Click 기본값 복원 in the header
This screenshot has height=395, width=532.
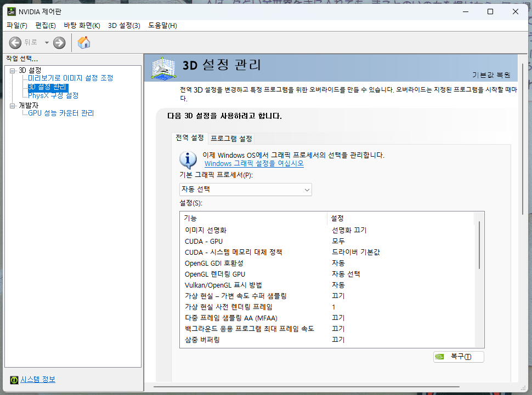point(491,75)
